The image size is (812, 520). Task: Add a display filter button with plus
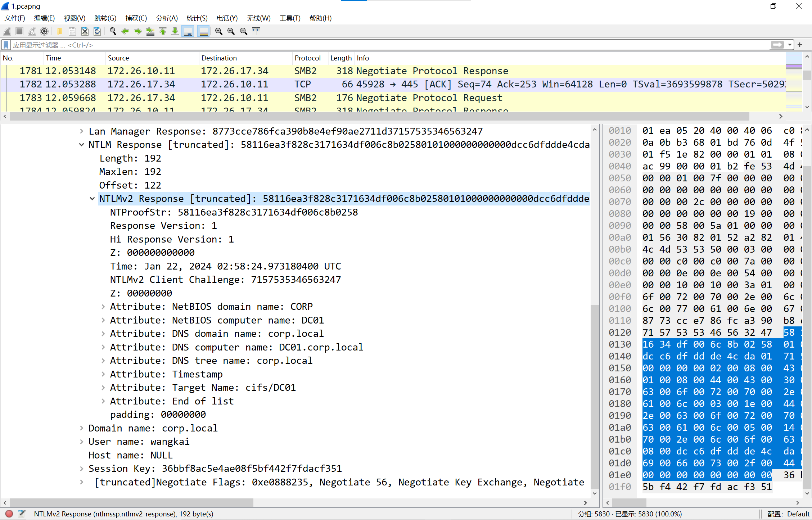coord(800,45)
